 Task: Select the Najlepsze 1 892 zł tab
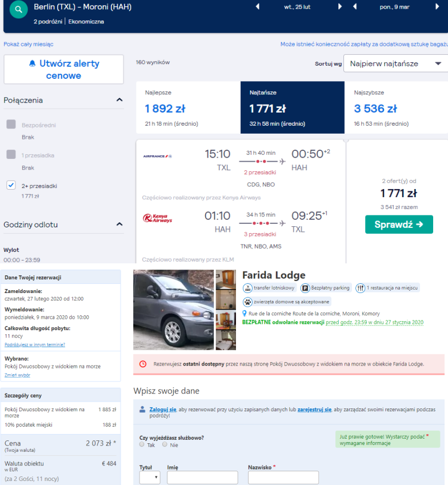(x=188, y=107)
